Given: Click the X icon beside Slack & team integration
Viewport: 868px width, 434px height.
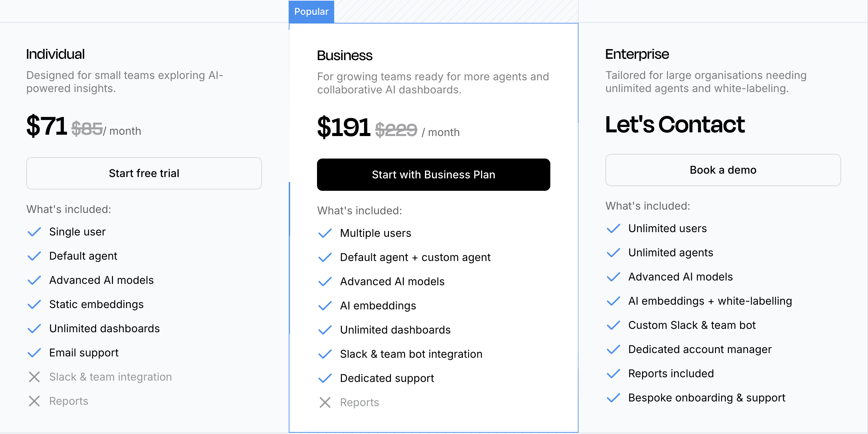Looking at the screenshot, I should [x=34, y=377].
